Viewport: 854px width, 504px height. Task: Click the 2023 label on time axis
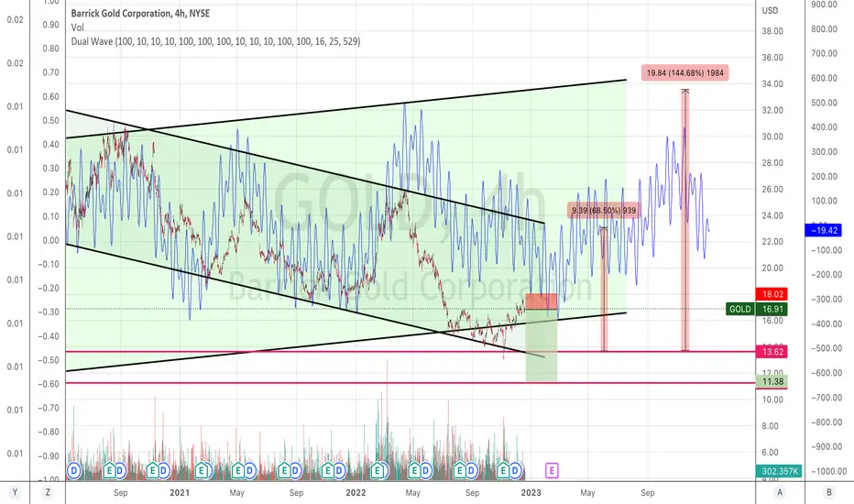tap(531, 493)
